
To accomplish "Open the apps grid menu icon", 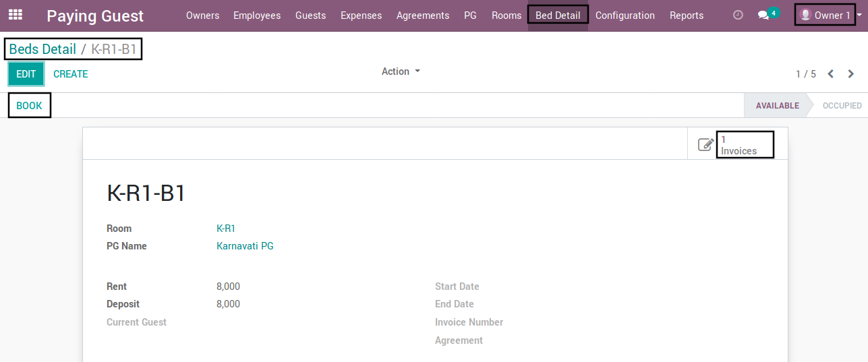I will [15, 15].
